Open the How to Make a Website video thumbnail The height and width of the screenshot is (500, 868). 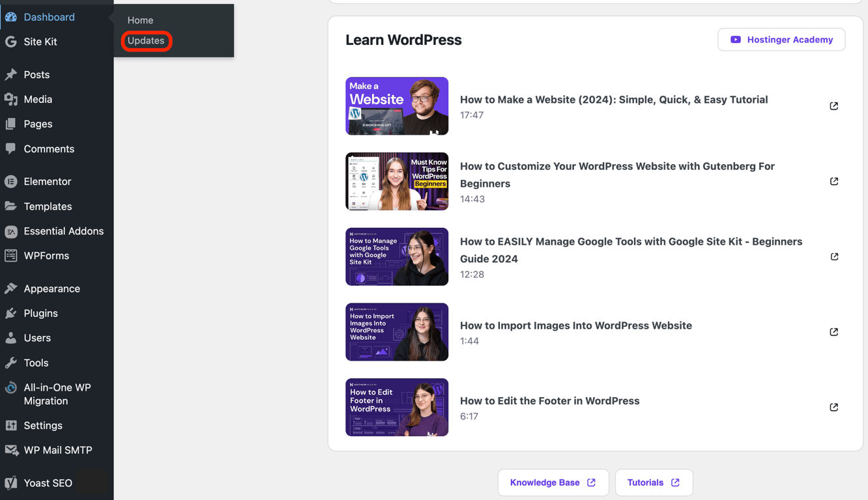(397, 105)
